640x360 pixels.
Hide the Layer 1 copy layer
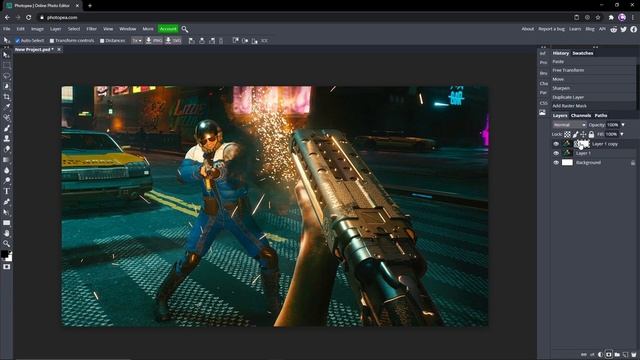tap(556, 144)
